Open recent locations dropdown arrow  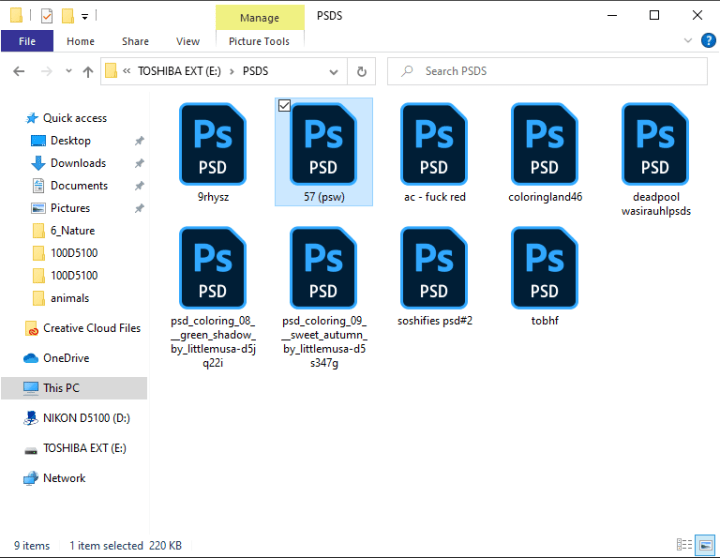(x=68, y=71)
